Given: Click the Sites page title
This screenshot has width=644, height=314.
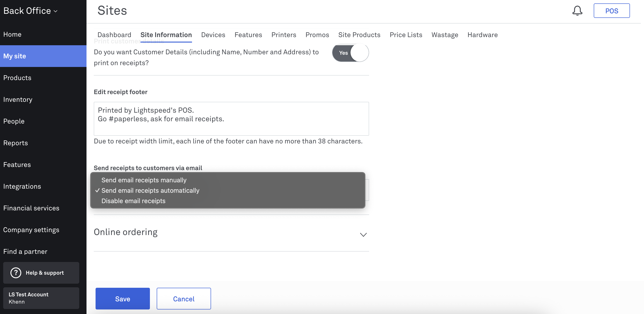Looking at the screenshot, I should coord(112,10).
